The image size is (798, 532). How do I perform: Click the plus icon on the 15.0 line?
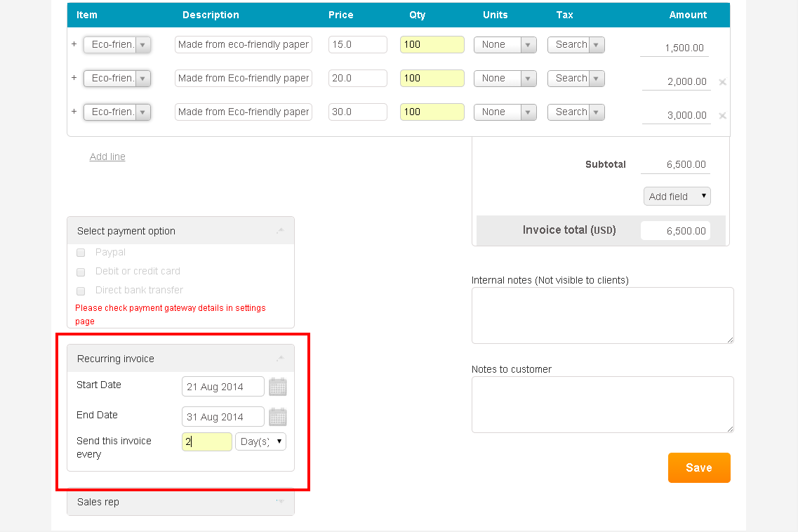pos(74,44)
